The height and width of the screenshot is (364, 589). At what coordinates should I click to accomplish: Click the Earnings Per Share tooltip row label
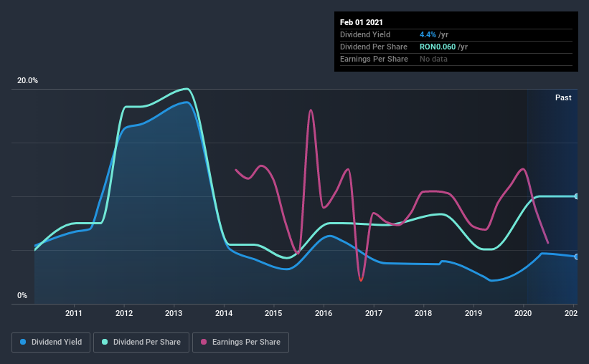click(x=374, y=59)
